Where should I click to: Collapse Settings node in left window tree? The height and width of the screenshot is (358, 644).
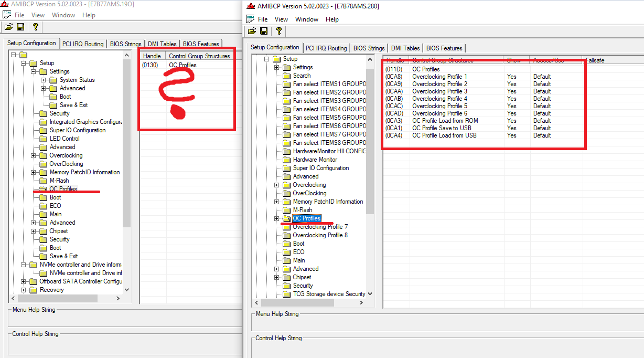(33, 71)
